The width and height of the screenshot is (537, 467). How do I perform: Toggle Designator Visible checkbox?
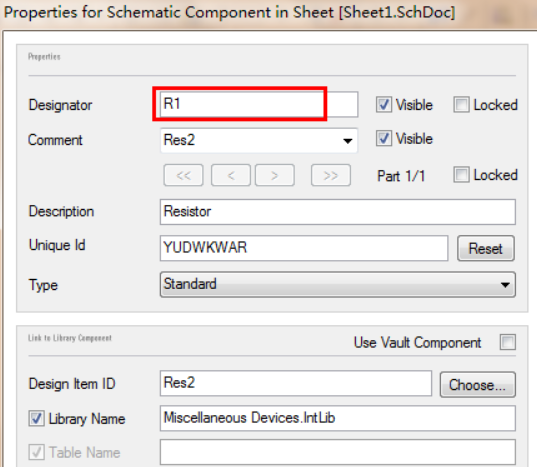[x=384, y=104]
